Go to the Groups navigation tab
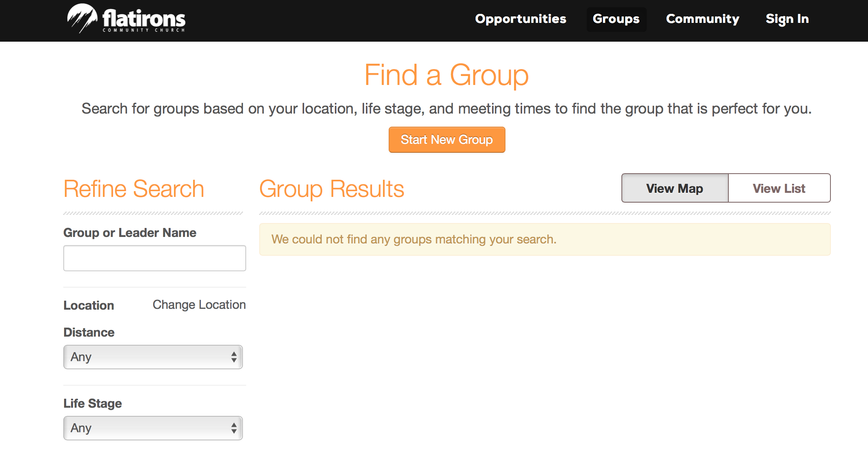868x451 pixels. click(x=616, y=19)
